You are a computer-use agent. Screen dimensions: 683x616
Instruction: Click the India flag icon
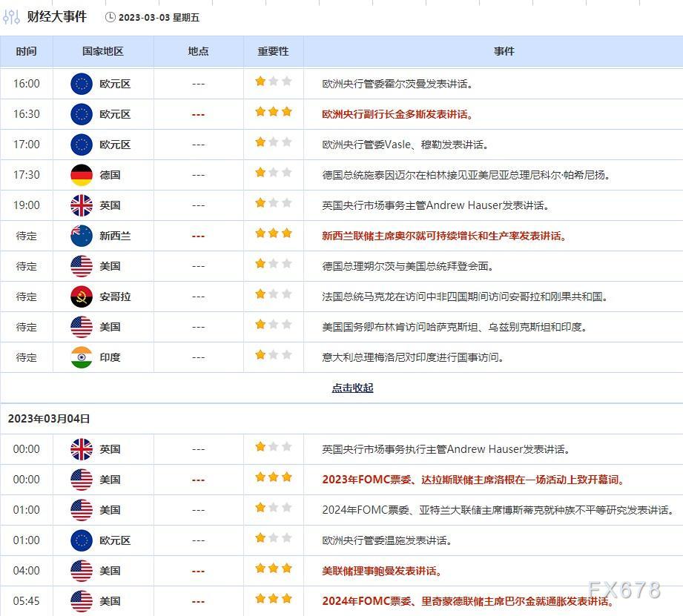(82, 357)
